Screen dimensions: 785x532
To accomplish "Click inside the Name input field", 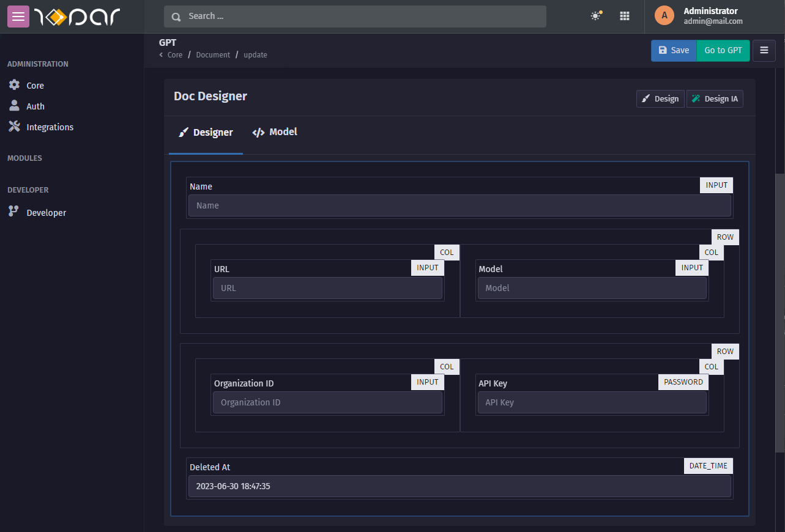I will (x=459, y=205).
